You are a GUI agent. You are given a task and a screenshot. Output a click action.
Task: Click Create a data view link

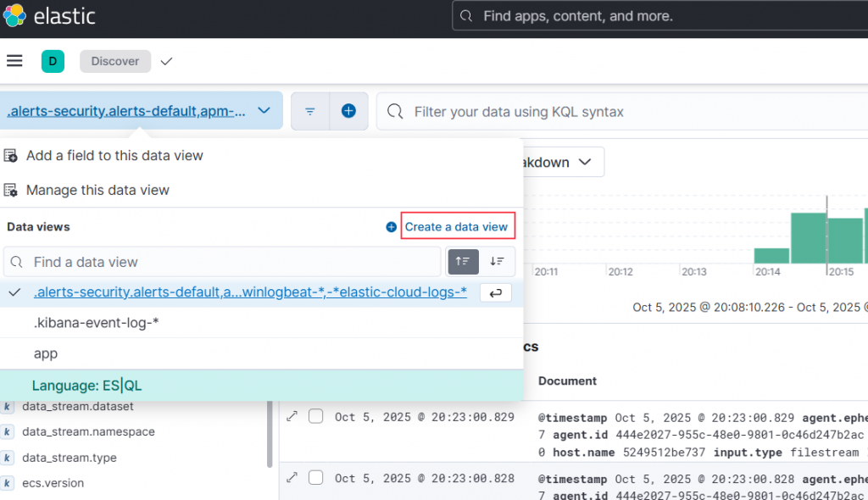tap(456, 226)
